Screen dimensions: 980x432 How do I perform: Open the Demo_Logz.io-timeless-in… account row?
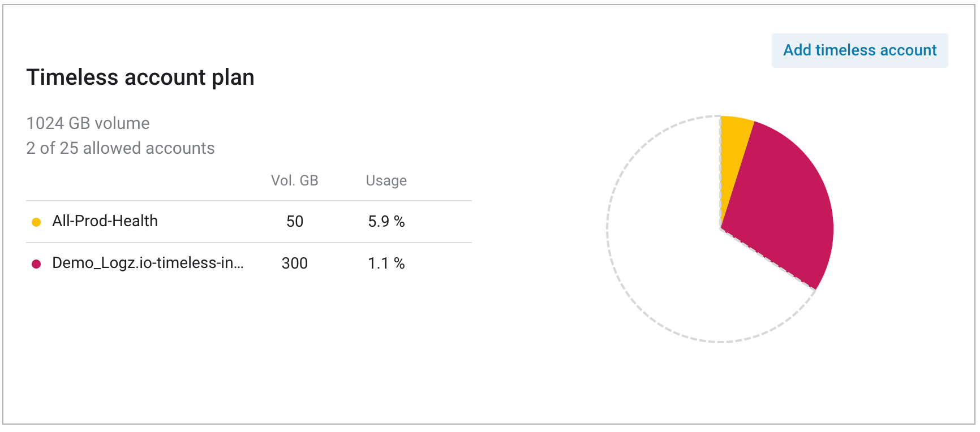(249, 263)
